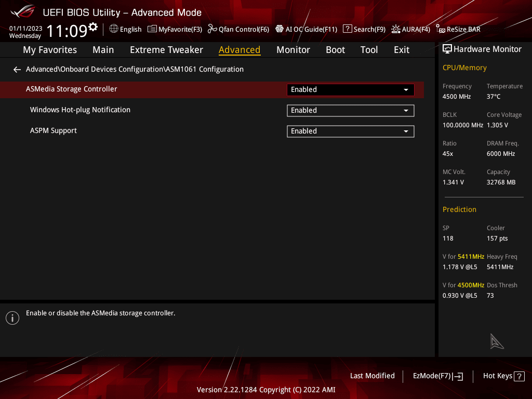Click the AI OC Guide chip icon

[x=280, y=29]
